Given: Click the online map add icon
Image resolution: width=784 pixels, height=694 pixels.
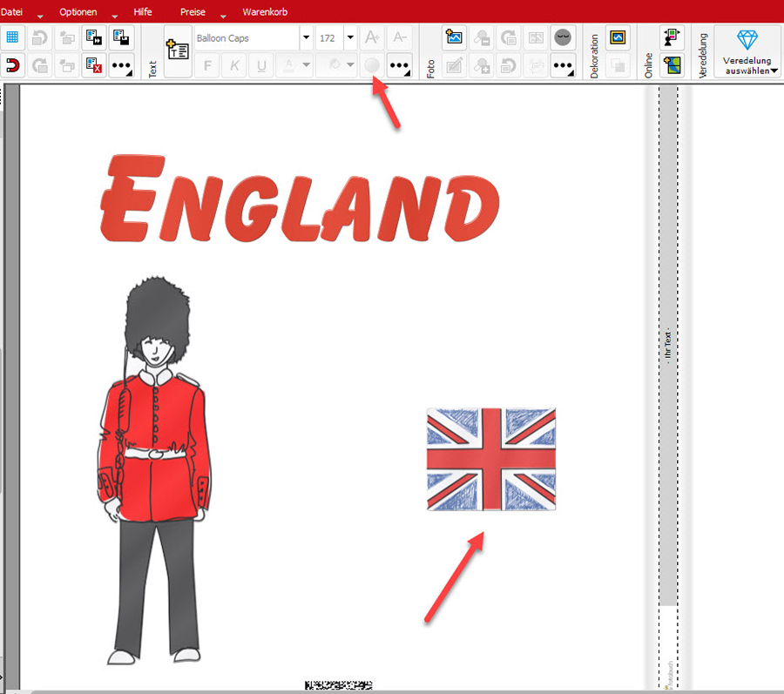Looking at the screenshot, I should tap(671, 65).
